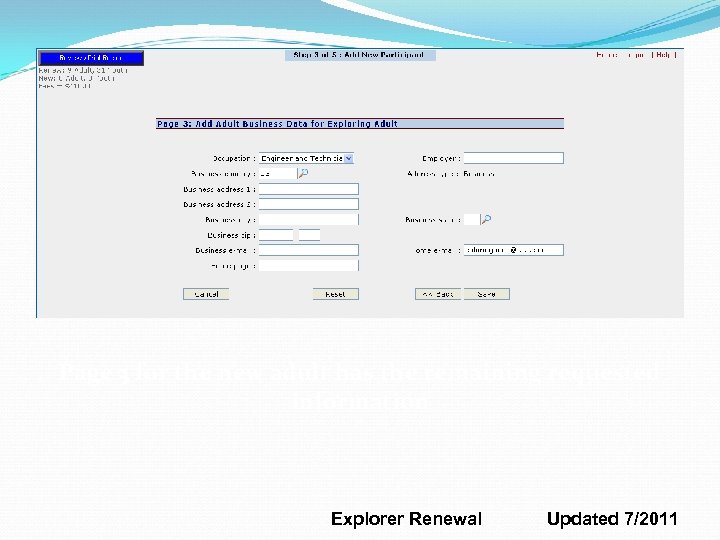Click the Cancel button
Viewport: 720px width, 540px height.
[206, 294]
